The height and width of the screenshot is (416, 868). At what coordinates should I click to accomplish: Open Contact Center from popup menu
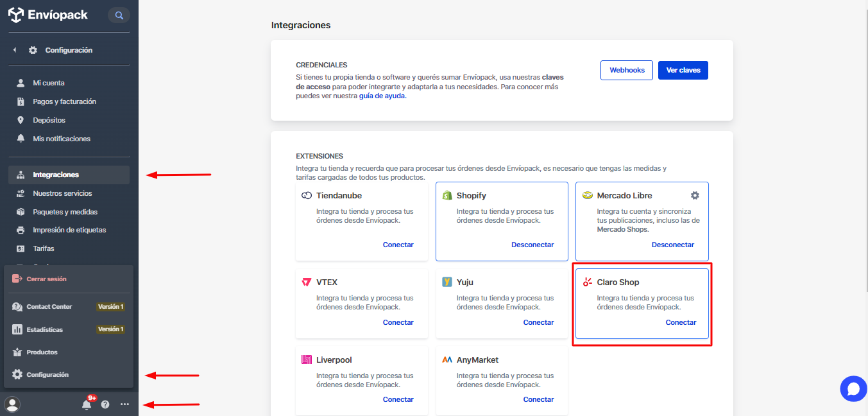(49, 307)
